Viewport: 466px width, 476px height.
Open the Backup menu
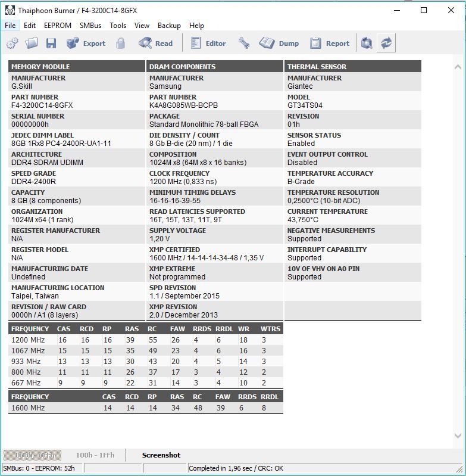169,26
